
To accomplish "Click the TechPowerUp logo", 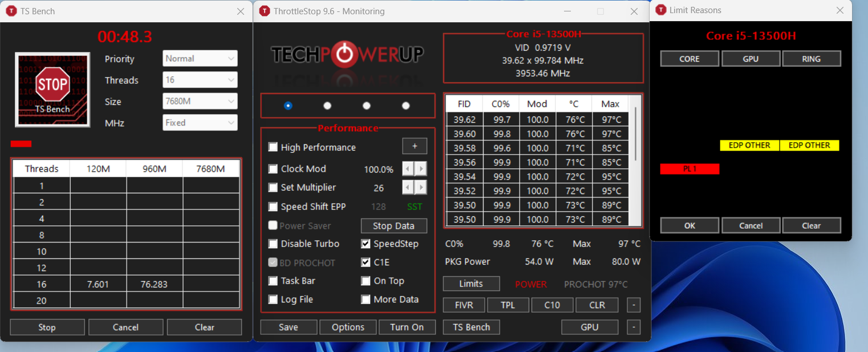I will pyautogui.click(x=347, y=54).
